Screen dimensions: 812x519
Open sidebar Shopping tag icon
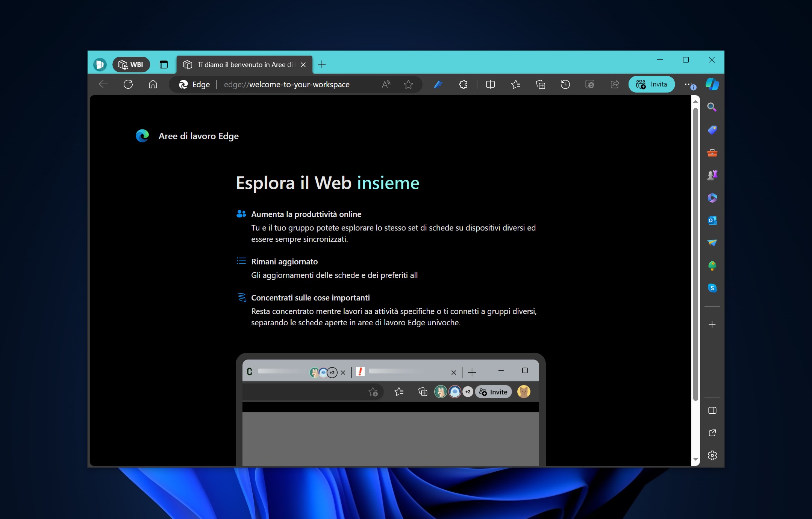click(712, 130)
